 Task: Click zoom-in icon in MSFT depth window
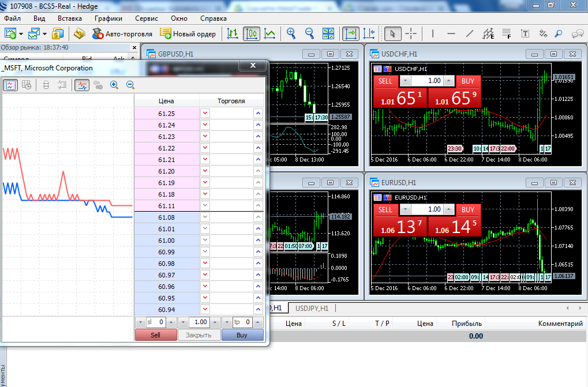tap(114, 85)
